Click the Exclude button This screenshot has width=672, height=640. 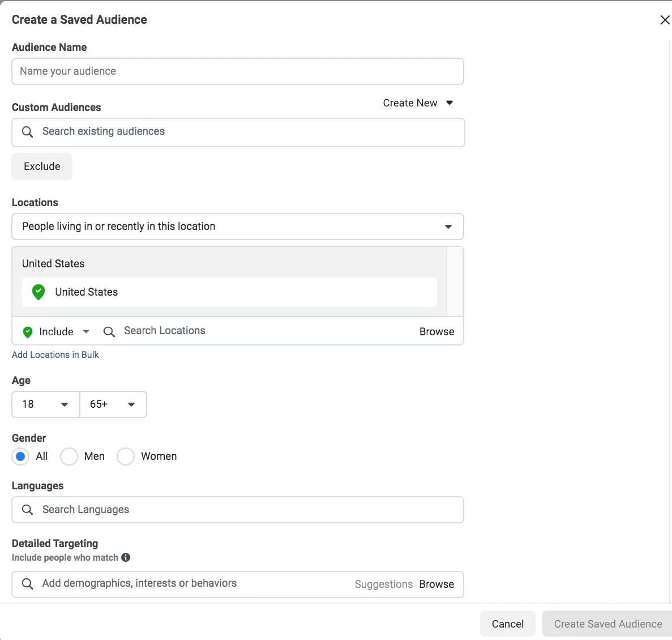pos(42,167)
